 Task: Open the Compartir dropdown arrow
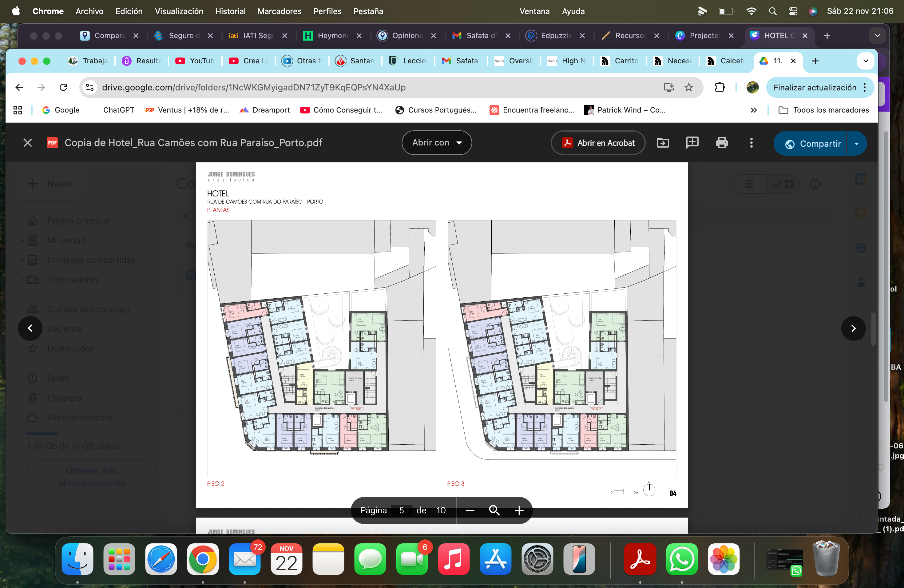(857, 144)
